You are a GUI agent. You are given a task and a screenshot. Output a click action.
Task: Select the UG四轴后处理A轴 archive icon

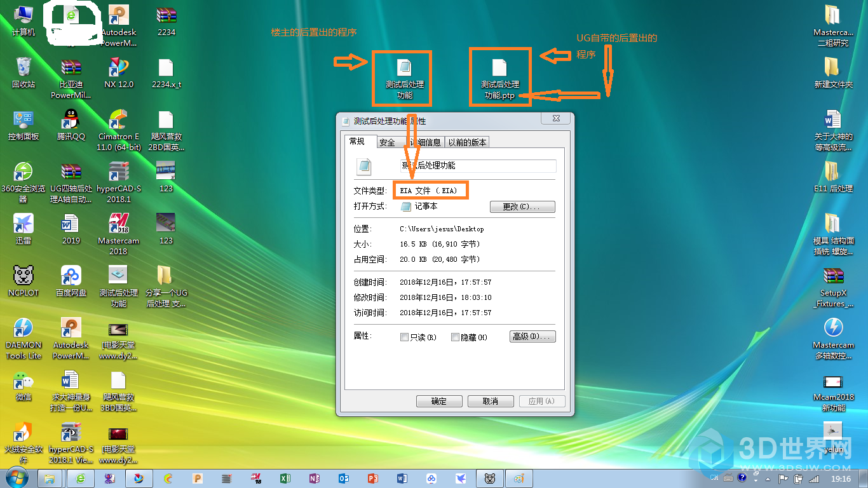(x=71, y=182)
